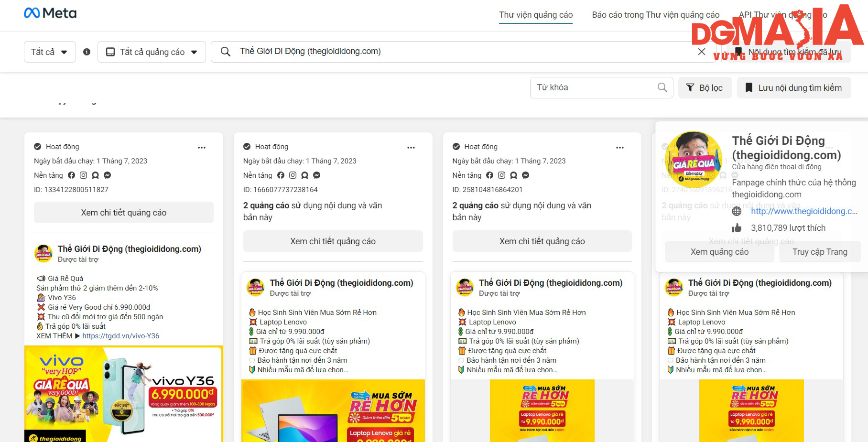Click Facebook platform icon on ad 1334122800511827
This screenshot has width=868, height=442.
coord(72,175)
